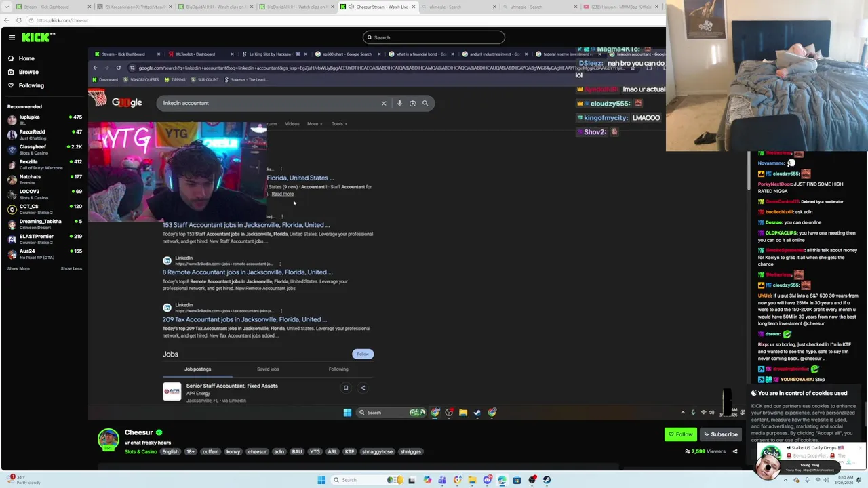Open Cheesur channel avatar

tap(108, 439)
